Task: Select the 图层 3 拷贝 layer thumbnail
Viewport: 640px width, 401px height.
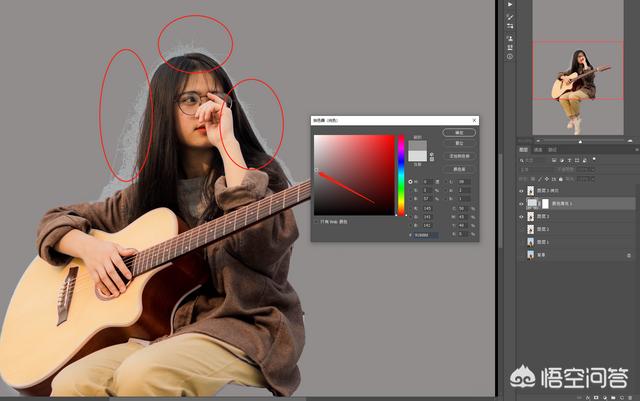Action: [x=531, y=191]
